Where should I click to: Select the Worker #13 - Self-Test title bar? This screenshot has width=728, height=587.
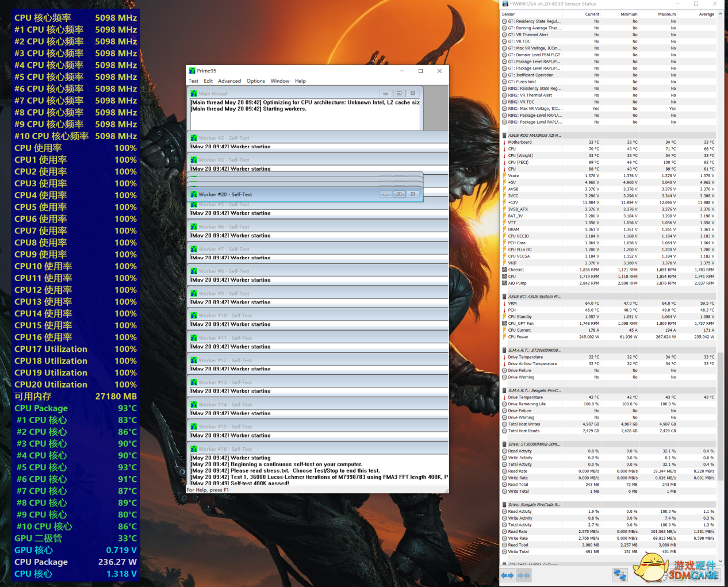pyautogui.click(x=317, y=382)
